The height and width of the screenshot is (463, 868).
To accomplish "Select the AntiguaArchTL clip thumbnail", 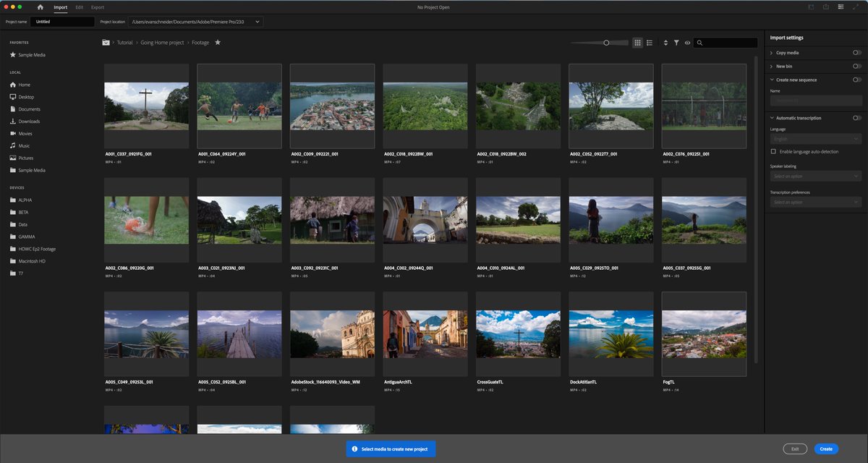I will click(425, 334).
